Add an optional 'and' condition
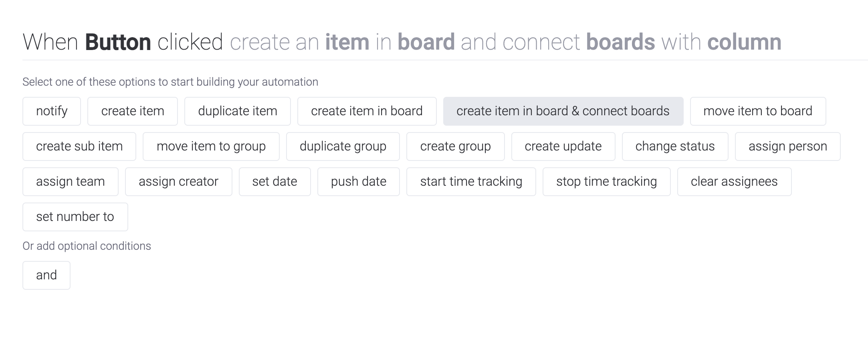Screen dimensions: 868x337 point(46,275)
